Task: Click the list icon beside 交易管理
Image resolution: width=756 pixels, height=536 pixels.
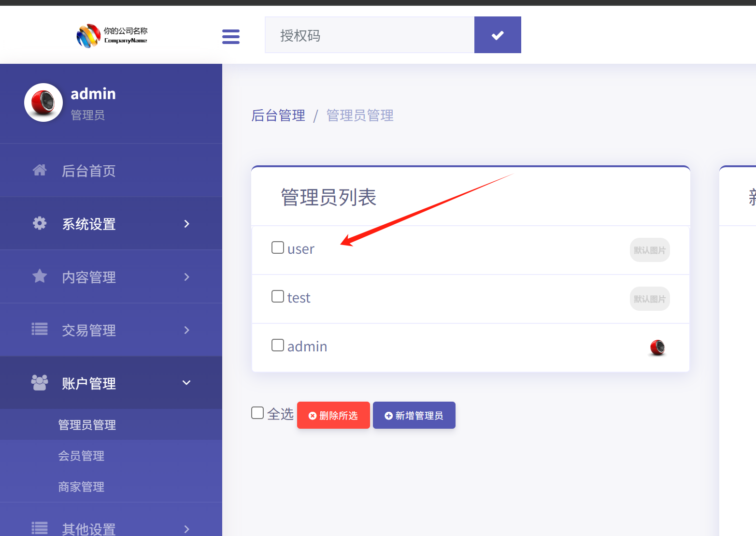Action: click(40, 330)
